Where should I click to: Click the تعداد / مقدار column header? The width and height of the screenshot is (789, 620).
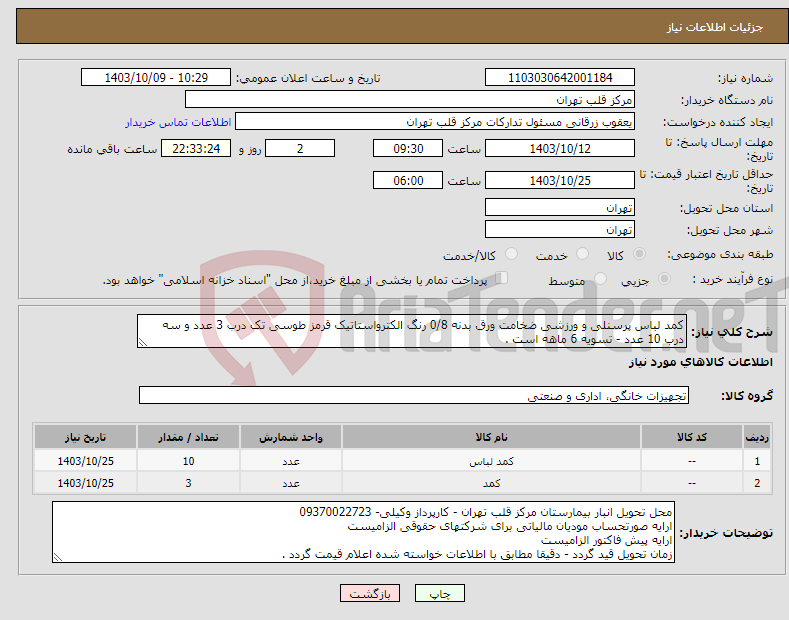(x=188, y=437)
